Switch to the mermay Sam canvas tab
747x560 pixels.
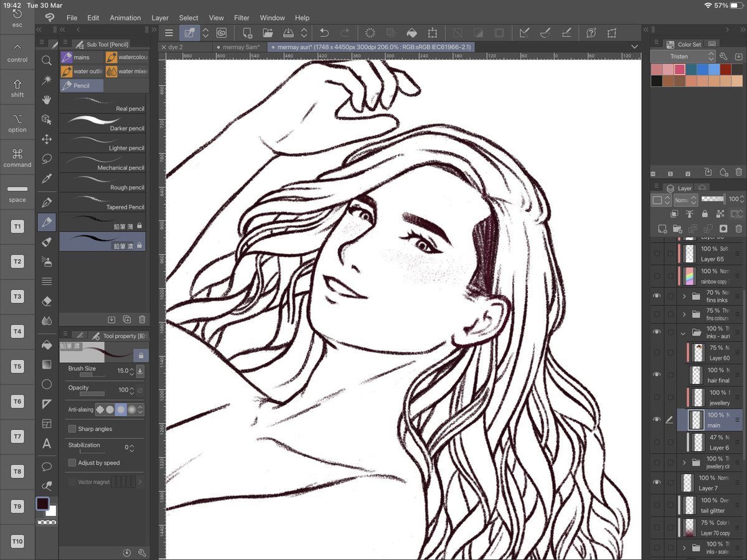(238, 47)
